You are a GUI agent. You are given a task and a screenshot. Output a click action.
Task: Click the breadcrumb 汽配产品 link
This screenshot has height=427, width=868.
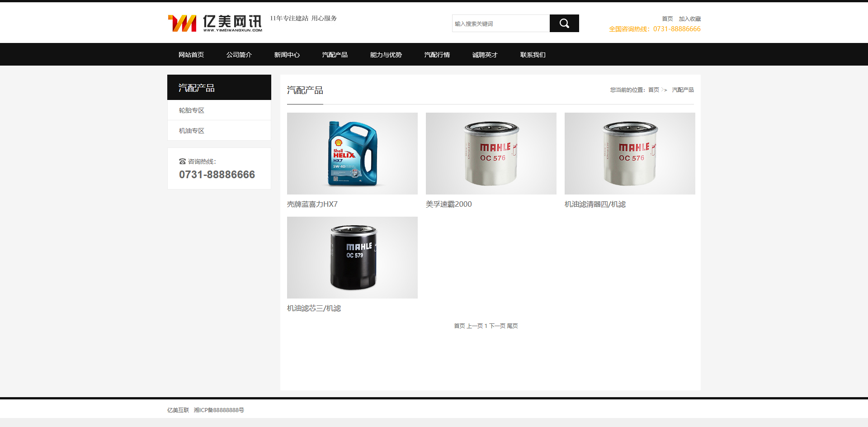coord(683,90)
